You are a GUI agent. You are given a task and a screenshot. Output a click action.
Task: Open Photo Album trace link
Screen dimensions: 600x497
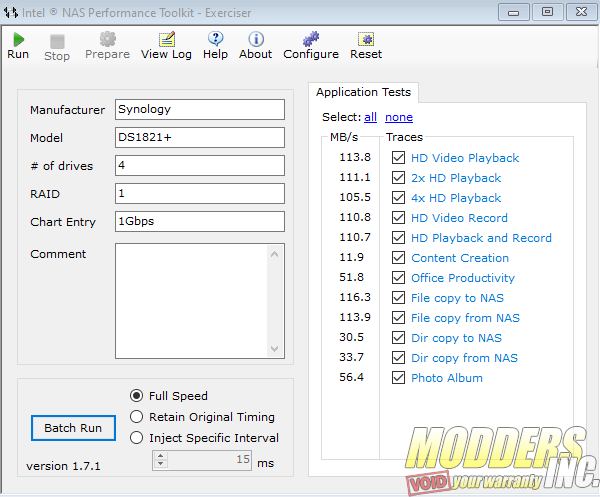[447, 378]
